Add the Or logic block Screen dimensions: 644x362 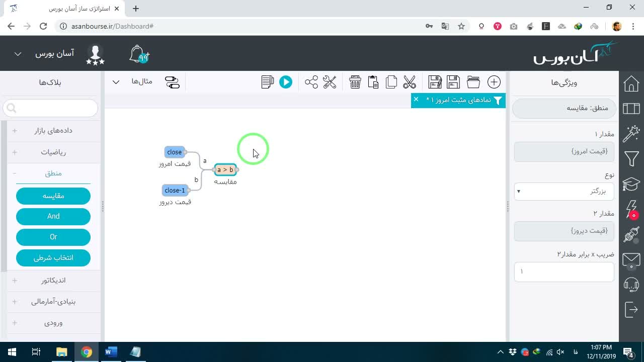pos(53,237)
